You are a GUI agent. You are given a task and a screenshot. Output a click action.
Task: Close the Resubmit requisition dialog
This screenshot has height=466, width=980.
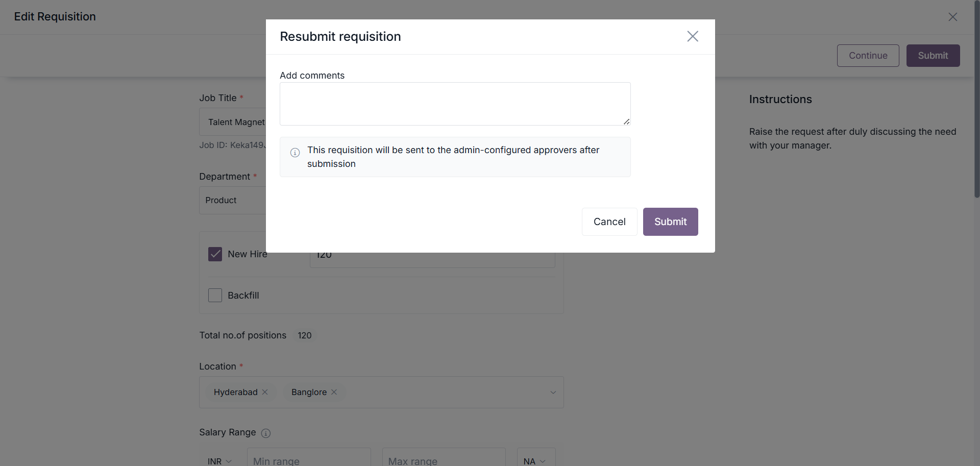pos(693,36)
